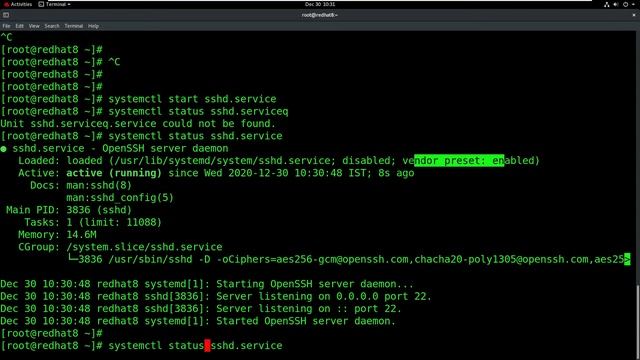Image resolution: width=640 pixels, height=360 pixels.
Task: Click the 'active (running)' status text
Action: point(114,173)
